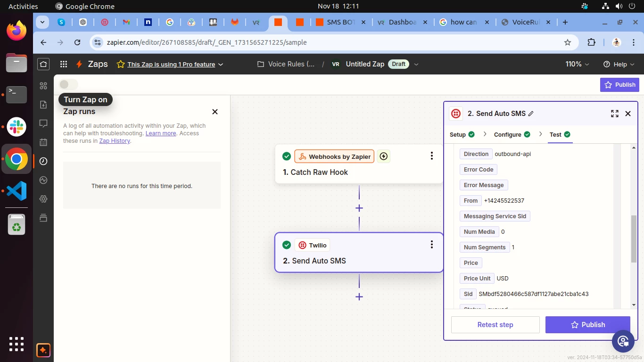
Task: Open the Zapier home icon
Action: (x=43, y=64)
